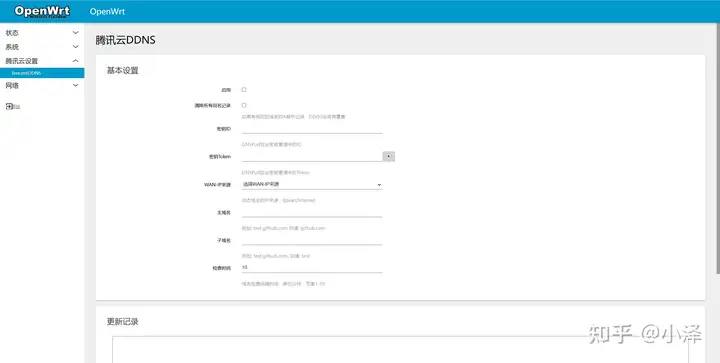
Task: Click the 基本设置 section title
Action: (122, 71)
